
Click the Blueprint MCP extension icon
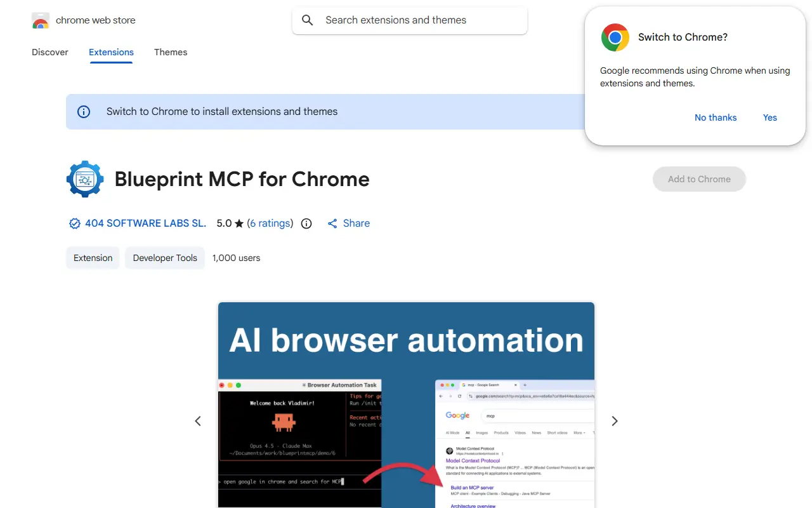(x=85, y=179)
